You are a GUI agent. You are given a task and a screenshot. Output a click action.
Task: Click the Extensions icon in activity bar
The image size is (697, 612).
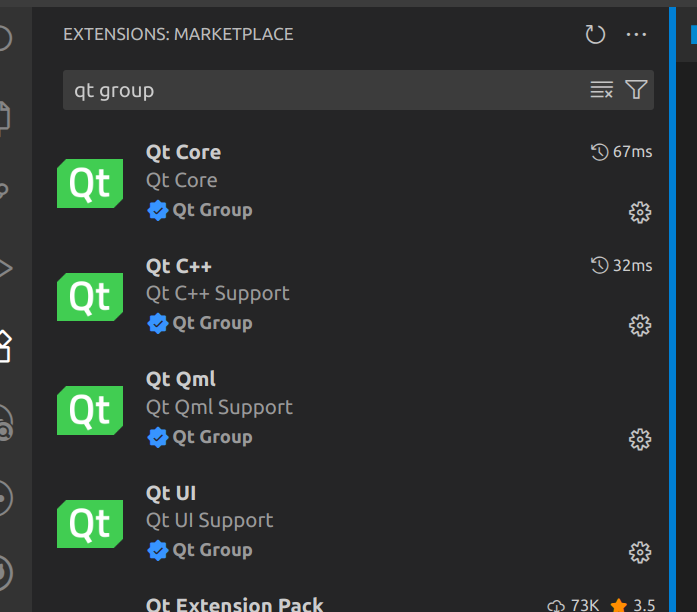[5, 346]
